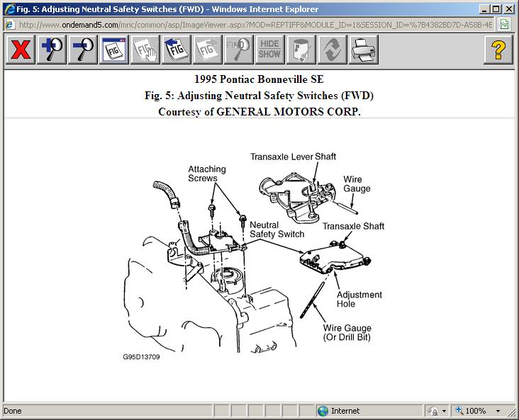Viewport: 519px width, 420px height.
Task: Click the 'Transaxle Lever Shaft' label
Action: pyautogui.click(x=293, y=157)
